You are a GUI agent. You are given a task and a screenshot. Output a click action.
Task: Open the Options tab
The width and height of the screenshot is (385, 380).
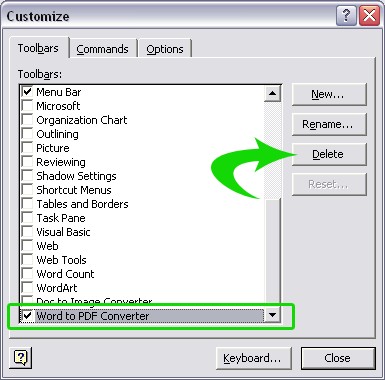pos(165,49)
